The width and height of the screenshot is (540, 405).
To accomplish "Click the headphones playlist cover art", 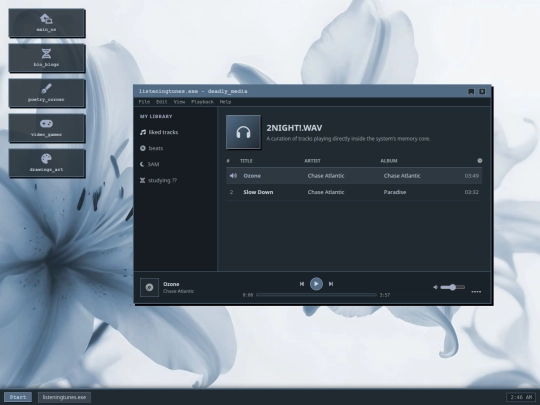I will (243, 132).
